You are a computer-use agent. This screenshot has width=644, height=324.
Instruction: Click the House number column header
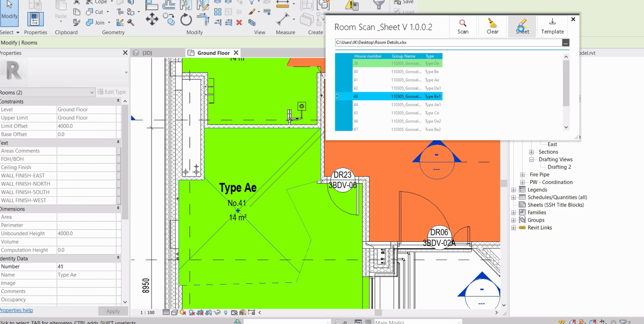(368, 56)
